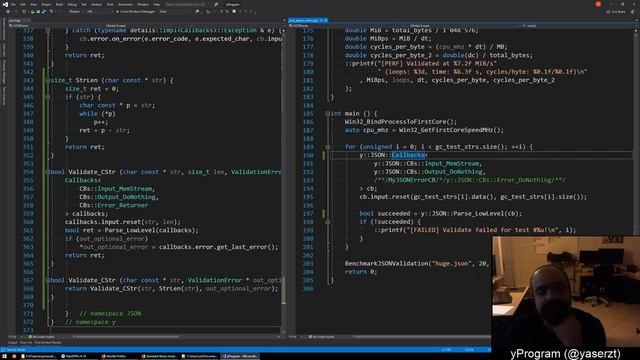Switch to yProgram Visual Studio taskbar item

coord(240,356)
